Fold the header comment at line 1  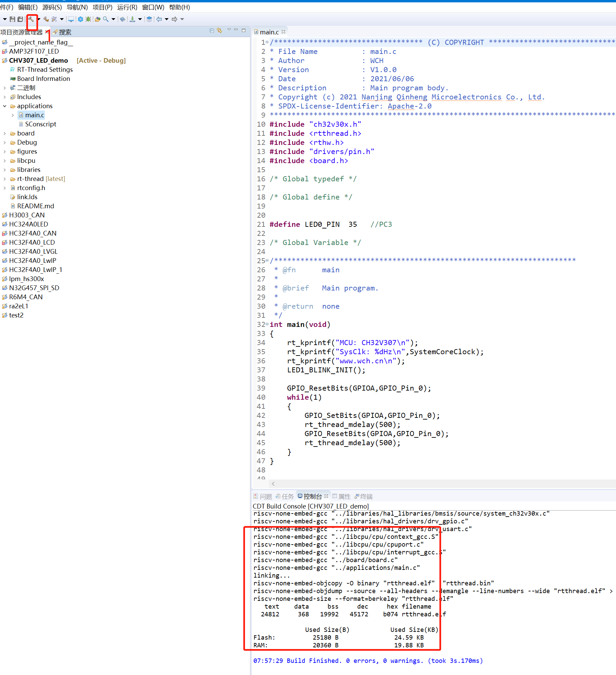tap(267, 42)
